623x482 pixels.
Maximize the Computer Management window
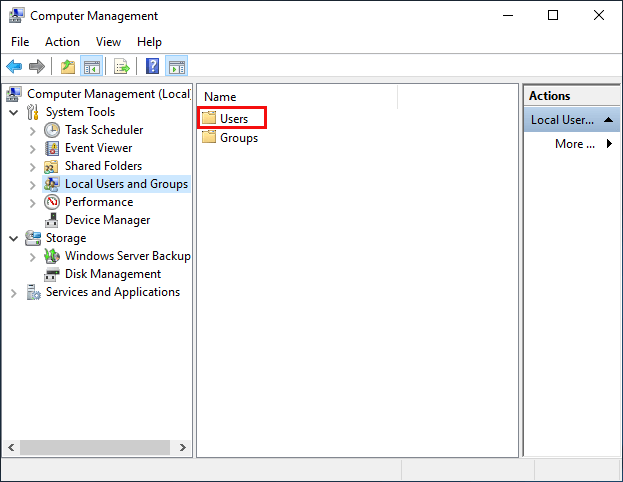[553, 15]
